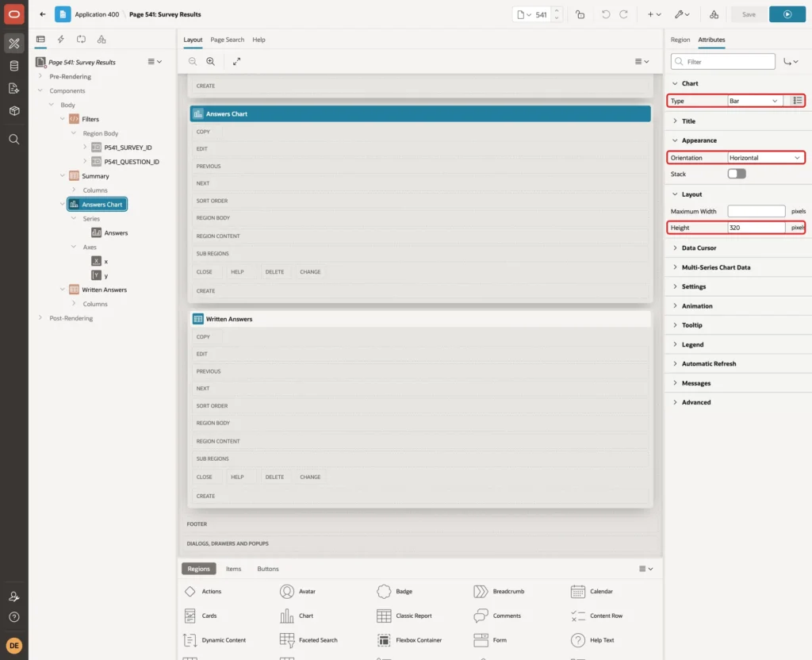Go back using the left arrow icon
Image resolution: width=812 pixels, height=660 pixels.
[43, 14]
